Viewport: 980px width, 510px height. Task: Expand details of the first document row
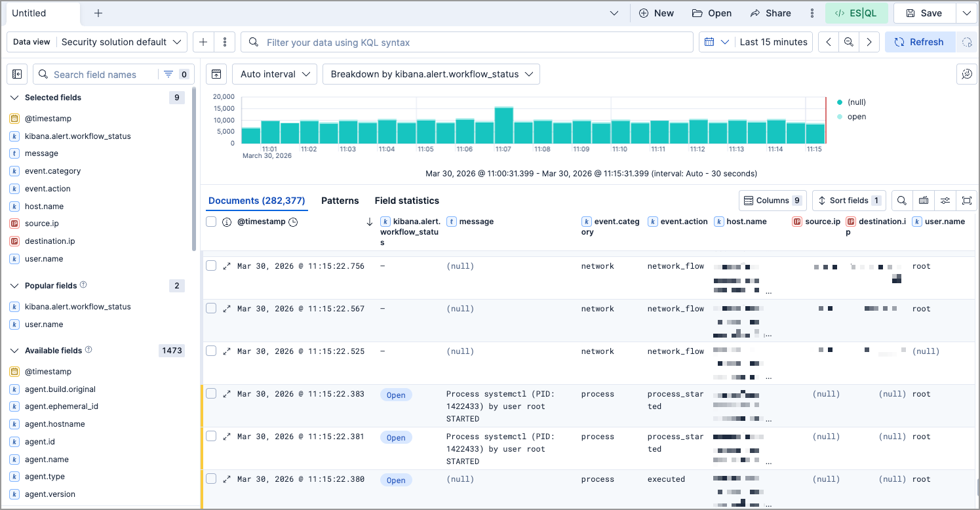pos(227,265)
